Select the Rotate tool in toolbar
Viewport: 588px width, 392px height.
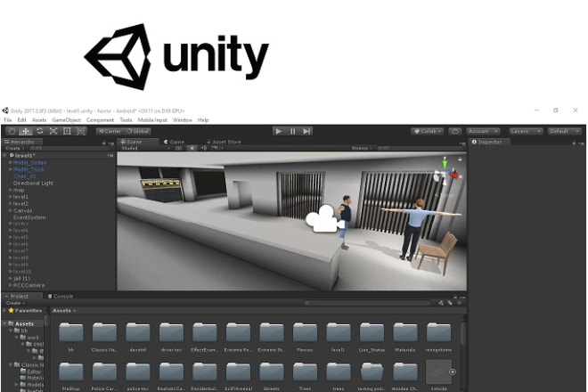39,131
